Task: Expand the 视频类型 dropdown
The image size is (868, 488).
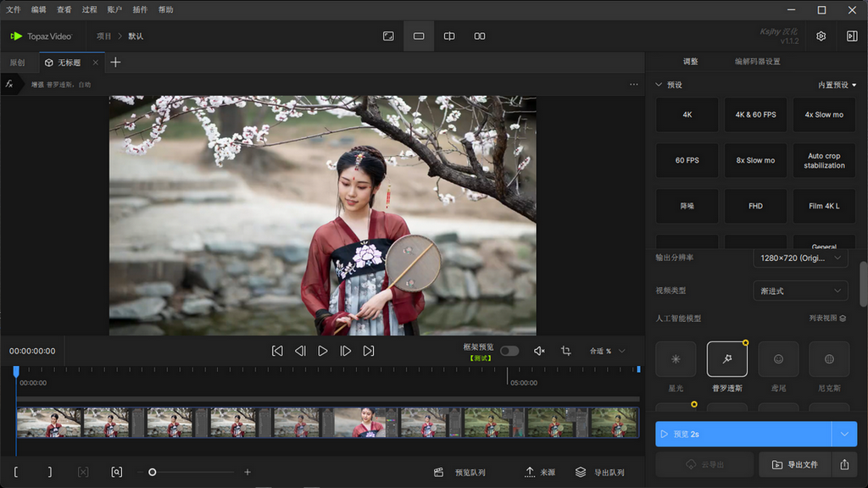Action: coord(800,291)
